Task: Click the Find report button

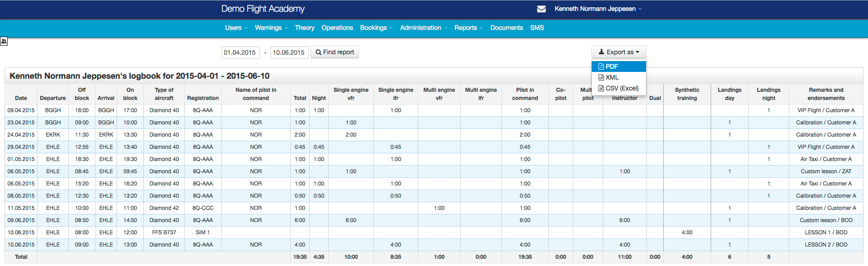Action: pyautogui.click(x=335, y=52)
